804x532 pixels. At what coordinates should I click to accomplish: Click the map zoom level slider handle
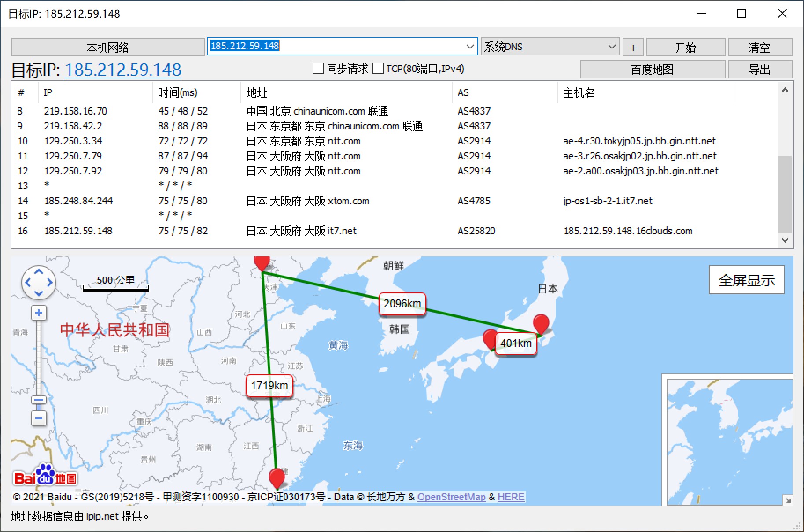(39, 400)
